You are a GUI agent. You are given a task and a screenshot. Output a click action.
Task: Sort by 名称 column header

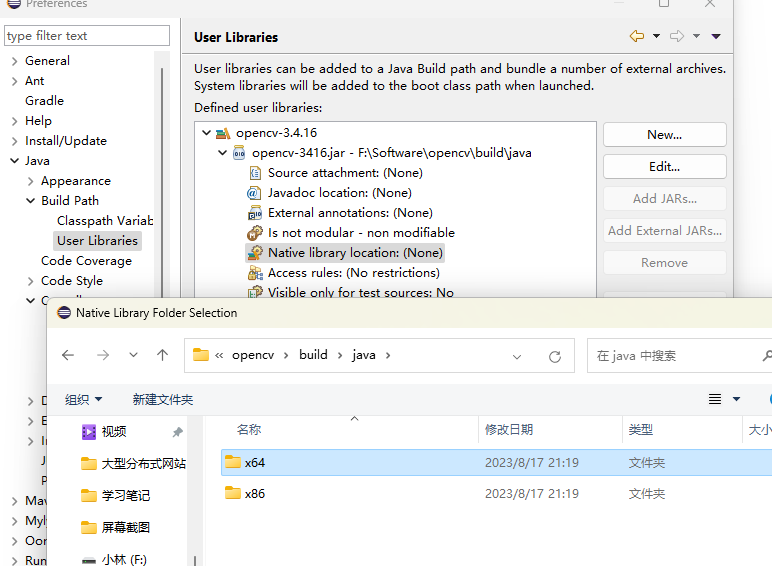(x=249, y=430)
